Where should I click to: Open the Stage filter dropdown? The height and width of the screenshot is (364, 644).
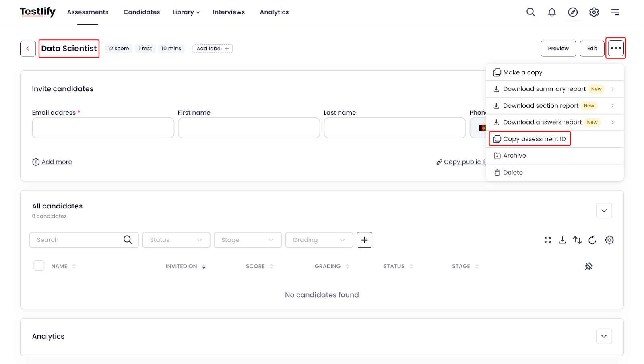coord(248,240)
